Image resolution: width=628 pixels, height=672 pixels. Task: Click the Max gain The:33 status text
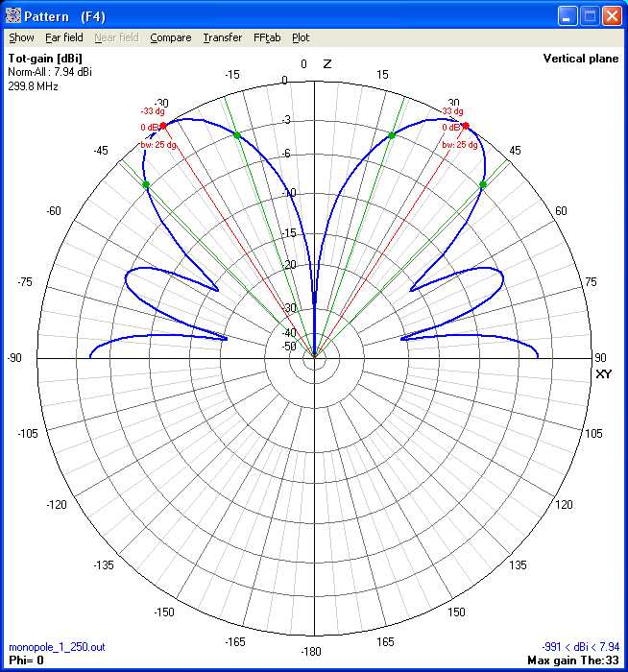tap(573, 660)
